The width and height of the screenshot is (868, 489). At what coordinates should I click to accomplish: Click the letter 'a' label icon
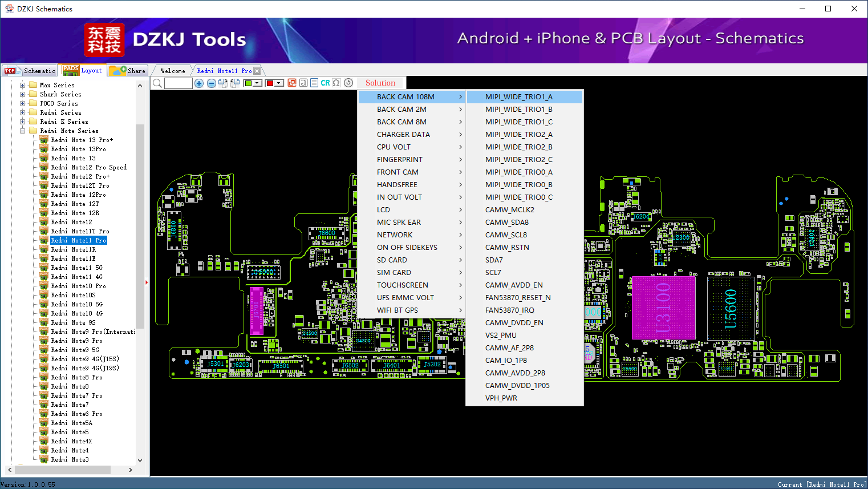click(303, 83)
